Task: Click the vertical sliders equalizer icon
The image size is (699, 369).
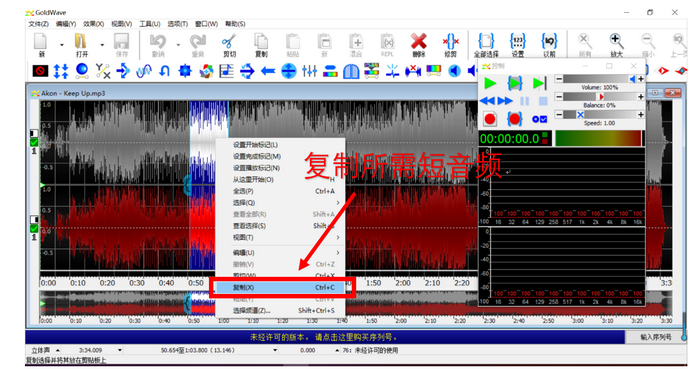Action: pos(309,71)
